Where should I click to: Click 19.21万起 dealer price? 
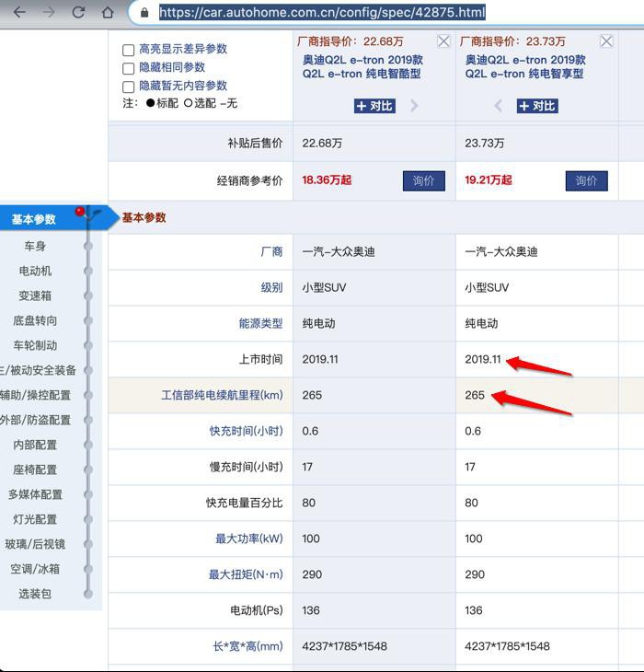click(x=489, y=180)
